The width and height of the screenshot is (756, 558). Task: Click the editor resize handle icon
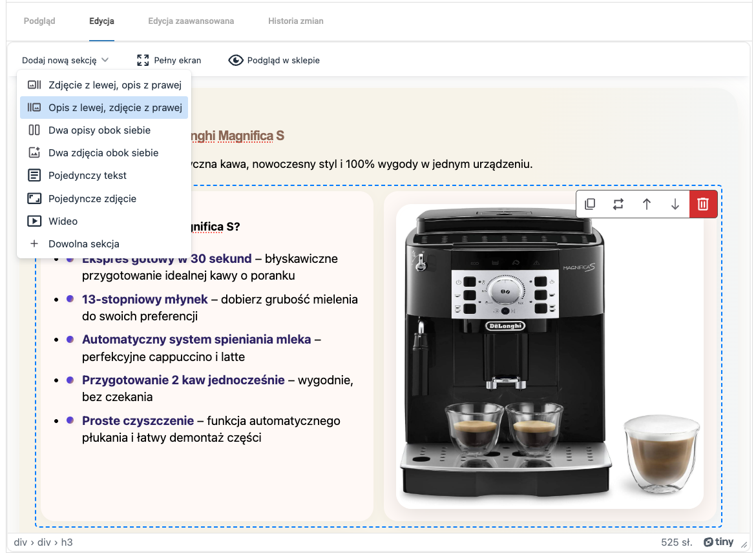click(744, 544)
